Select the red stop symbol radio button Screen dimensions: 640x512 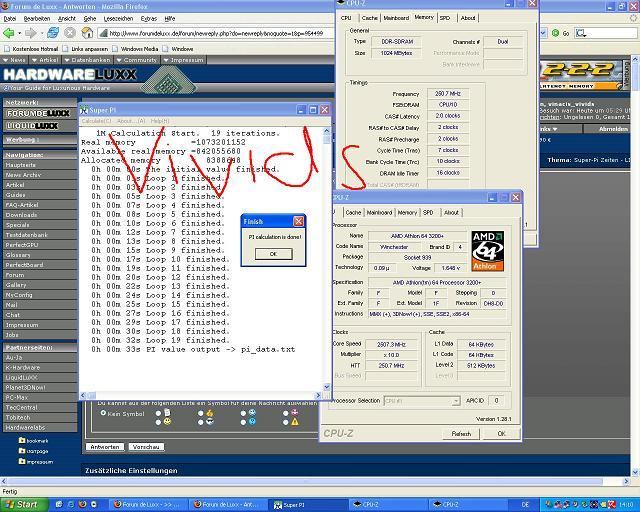point(286,413)
